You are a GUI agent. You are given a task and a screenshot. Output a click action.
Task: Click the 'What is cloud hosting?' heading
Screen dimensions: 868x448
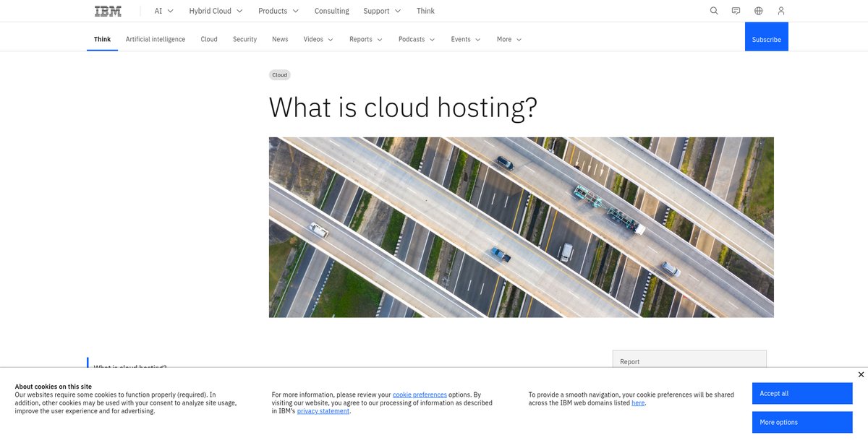coord(403,107)
